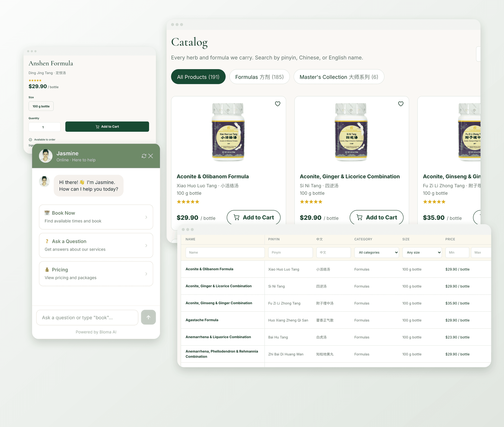504x427 pixels.
Task: Open the Pricing chat option
Action: point(96,273)
